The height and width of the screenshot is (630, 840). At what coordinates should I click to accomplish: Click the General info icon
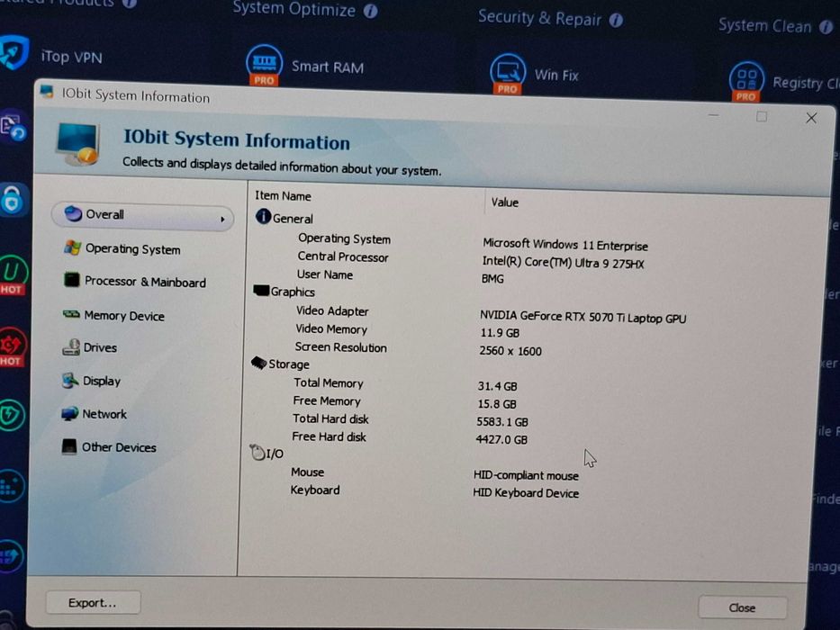pos(263,216)
